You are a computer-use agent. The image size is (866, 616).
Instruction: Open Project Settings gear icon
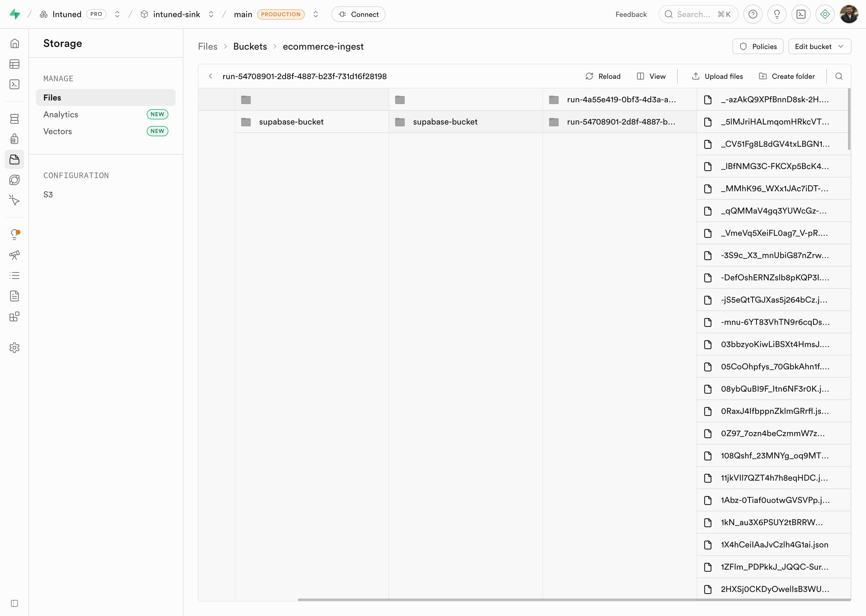(x=14, y=347)
